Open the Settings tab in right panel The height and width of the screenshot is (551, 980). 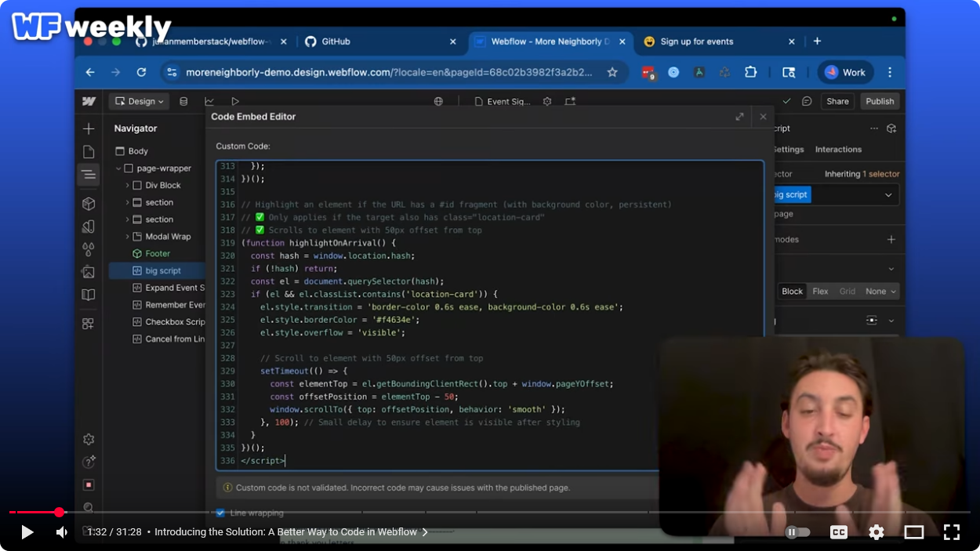pyautogui.click(x=788, y=150)
